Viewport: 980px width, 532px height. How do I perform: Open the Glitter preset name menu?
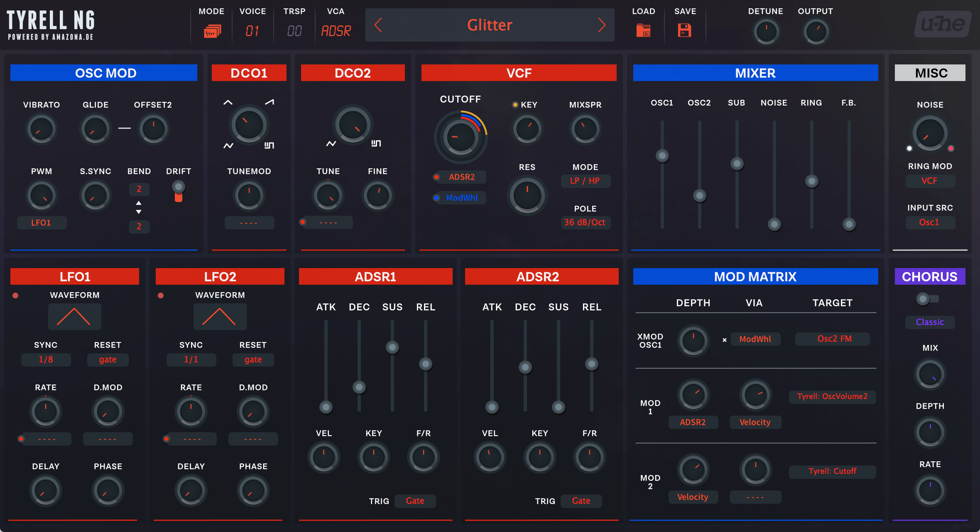(x=490, y=25)
